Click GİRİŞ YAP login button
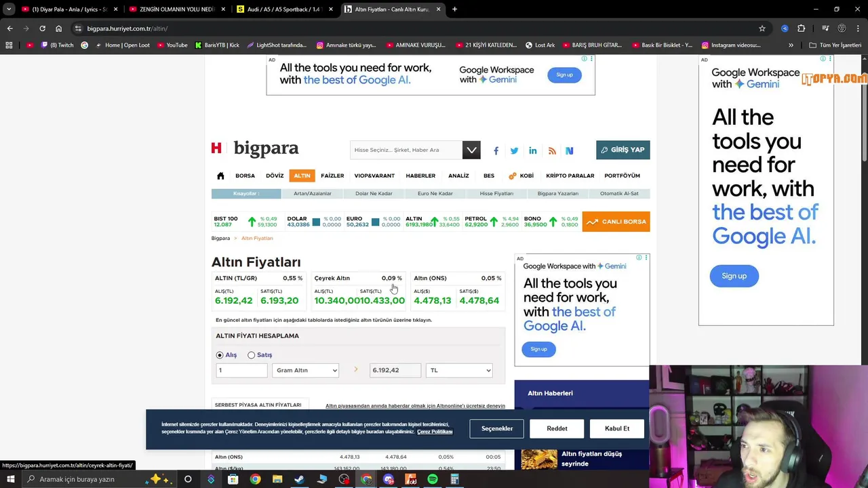 tap(623, 150)
